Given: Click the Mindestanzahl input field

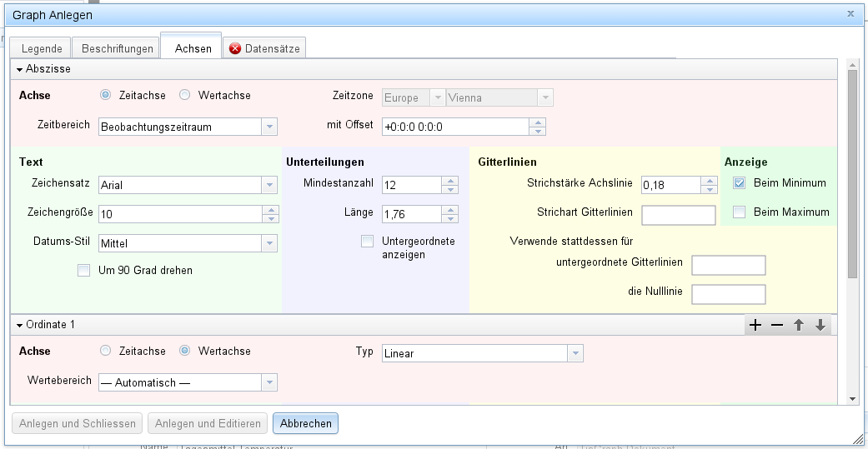Looking at the screenshot, I should pyautogui.click(x=412, y=185).
